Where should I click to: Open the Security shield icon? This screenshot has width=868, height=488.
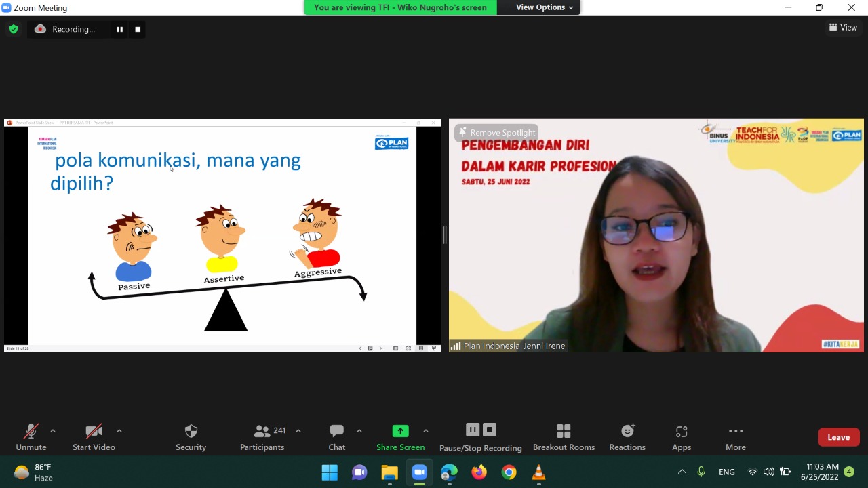point(191,432)
